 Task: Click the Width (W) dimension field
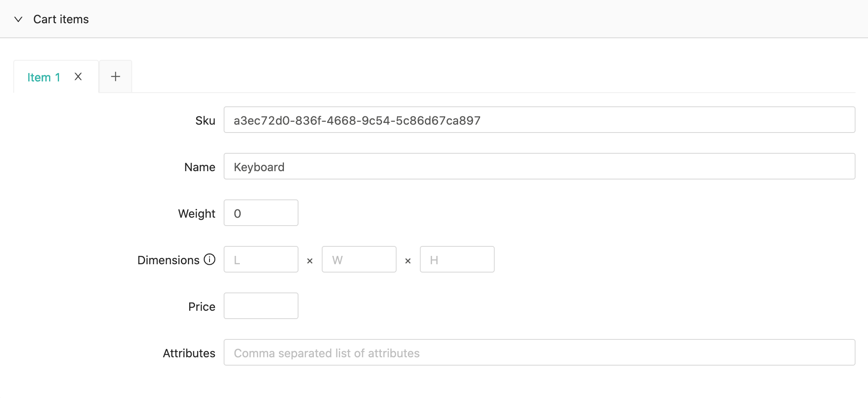(x=359, y=259)
